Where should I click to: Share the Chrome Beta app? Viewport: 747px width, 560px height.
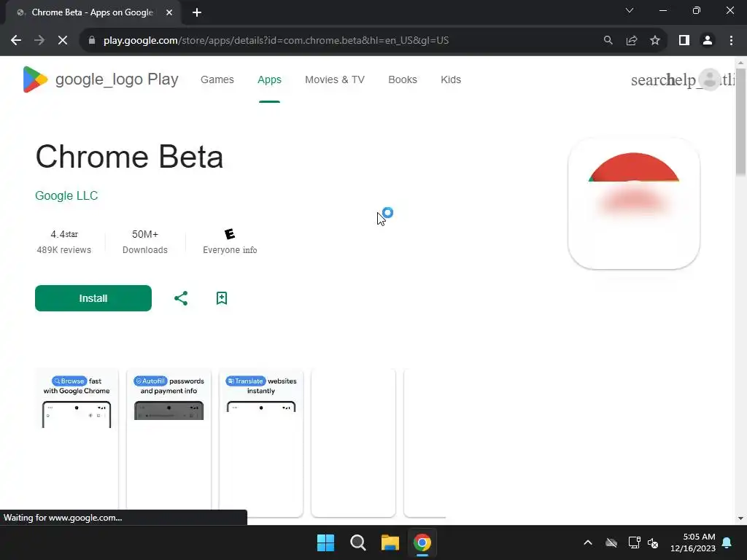pyautogui.click(x=181, y=298)
